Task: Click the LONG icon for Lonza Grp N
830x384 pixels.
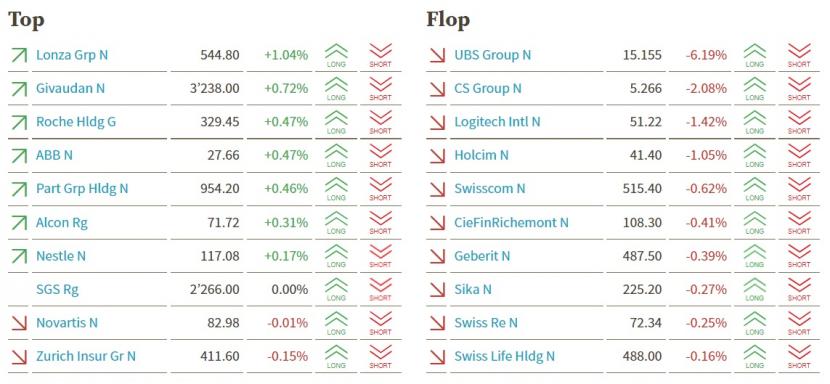Action: [x=336, y=55]
